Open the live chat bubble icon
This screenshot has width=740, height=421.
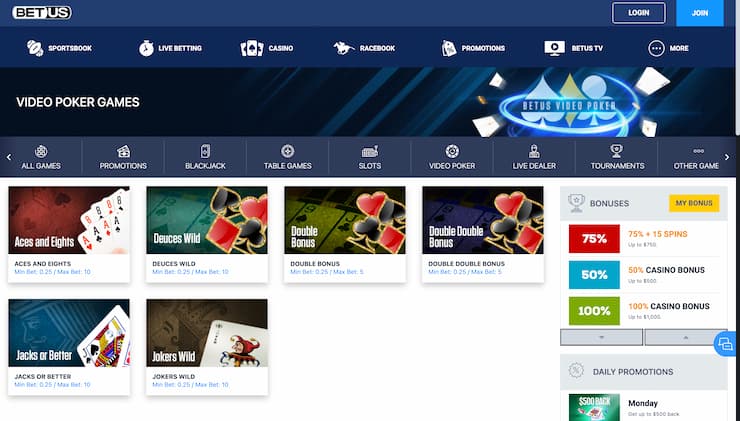click(725, 344)
